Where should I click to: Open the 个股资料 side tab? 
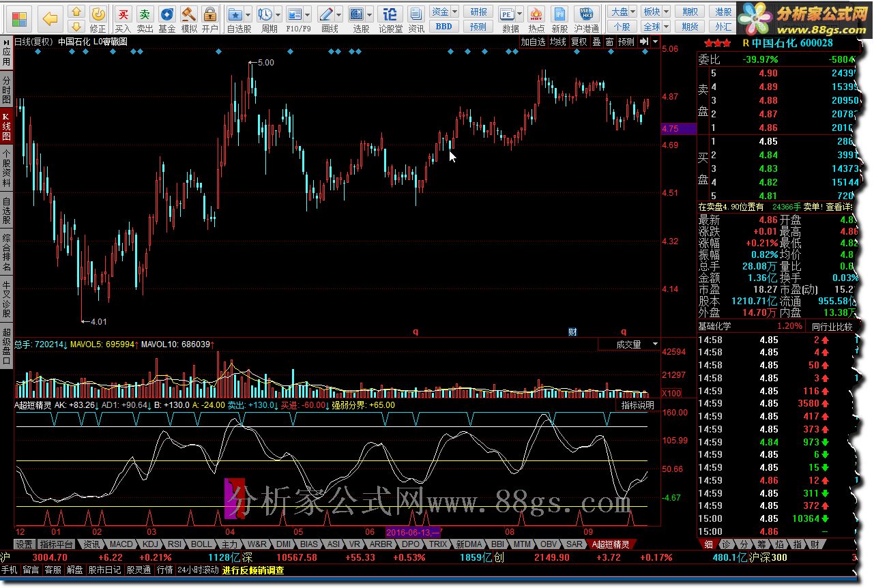click(6, 169)
